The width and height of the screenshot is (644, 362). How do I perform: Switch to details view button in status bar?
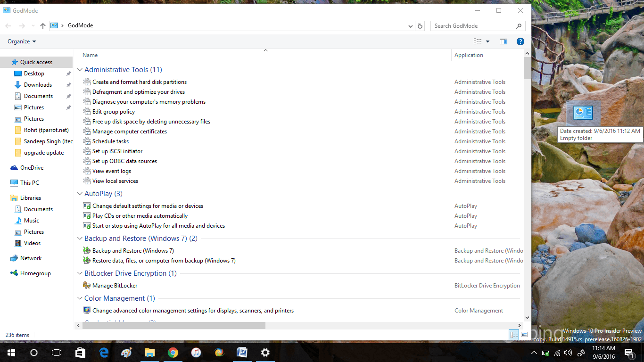click(x=514, y=335)
